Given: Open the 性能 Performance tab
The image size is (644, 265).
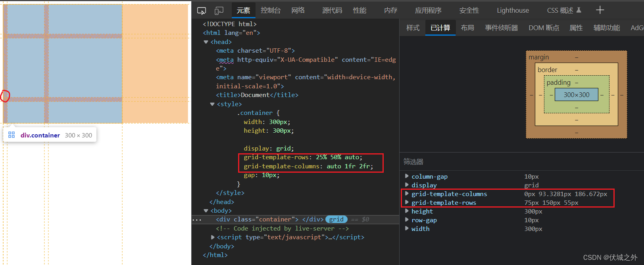Looking at the screenshot, I should tap(360, 10).
